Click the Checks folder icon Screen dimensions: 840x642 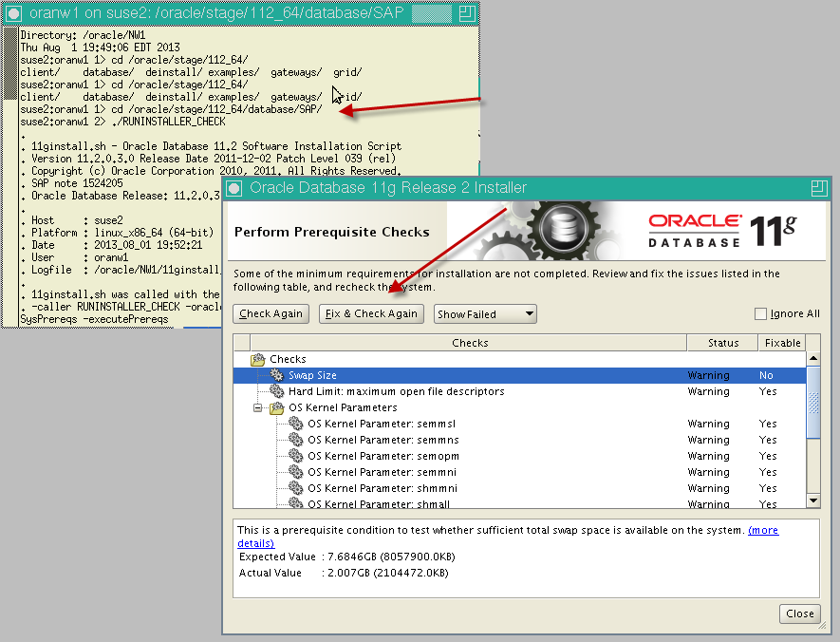(x=257, y=360)
